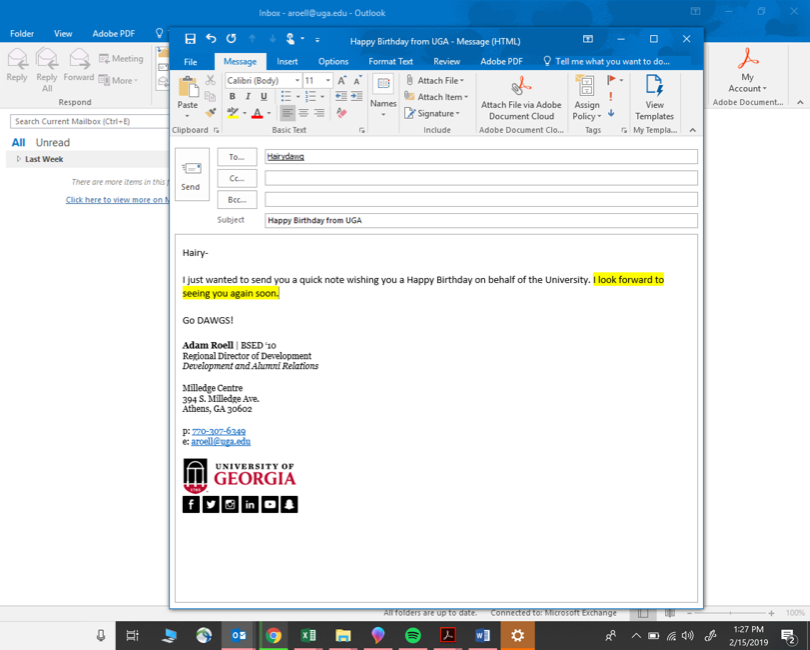Click the Cc... button
Viewport: 810px width, 650px height.
pos(237,178)
